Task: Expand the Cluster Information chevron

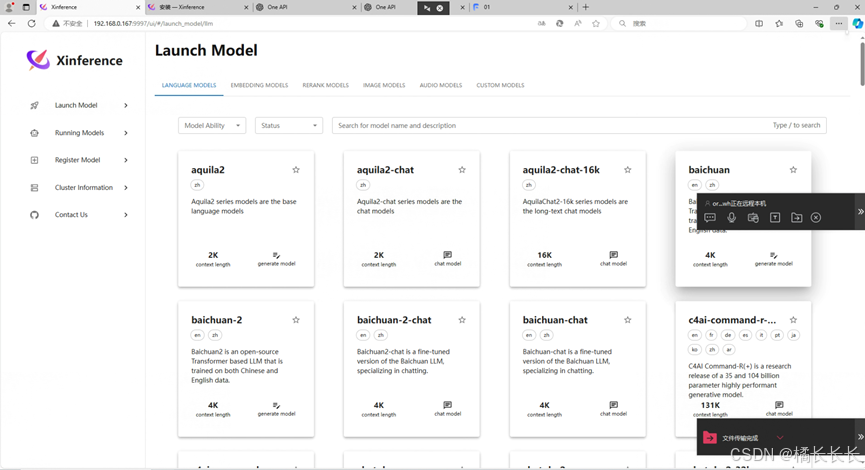Action: tap(126, 188)
